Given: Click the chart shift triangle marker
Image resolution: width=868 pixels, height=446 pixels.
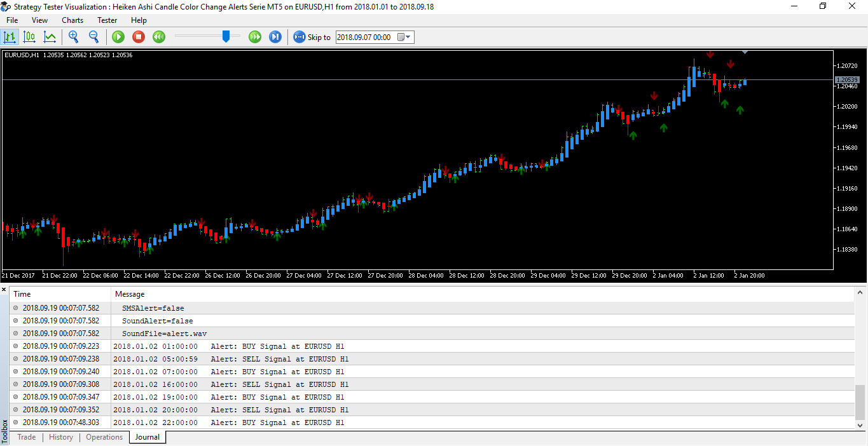Looking at the screenshot, I should (x=745, y=52).
